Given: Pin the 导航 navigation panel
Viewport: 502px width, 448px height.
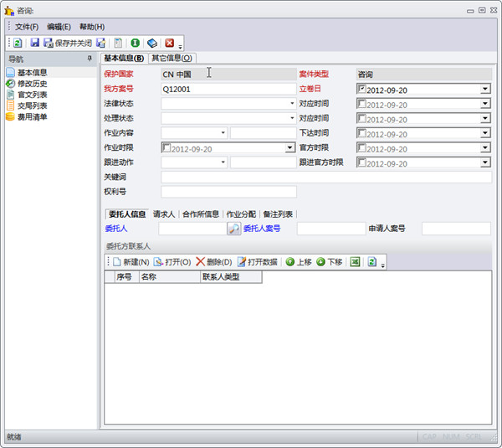Looking at the screenshot, I should coord(90,59).
